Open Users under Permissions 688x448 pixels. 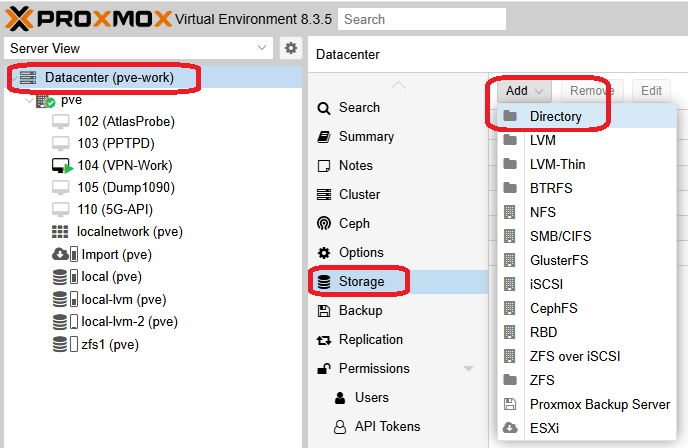coord(398,398)
